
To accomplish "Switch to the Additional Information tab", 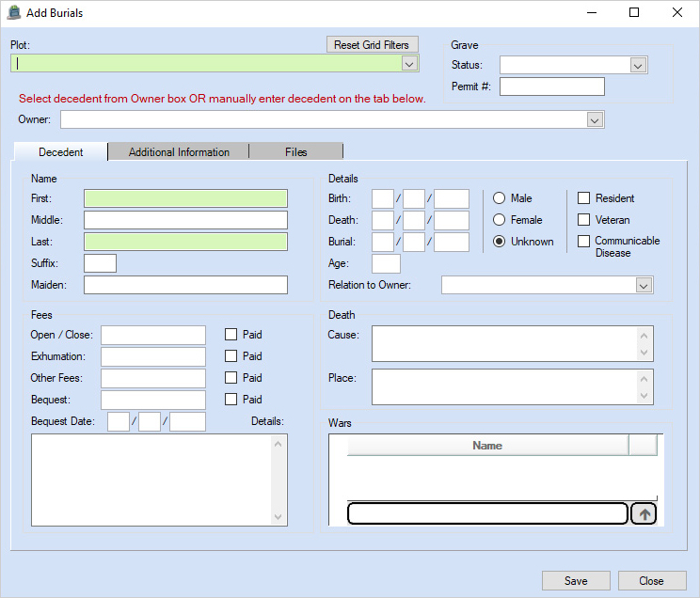I will (179, 152).
